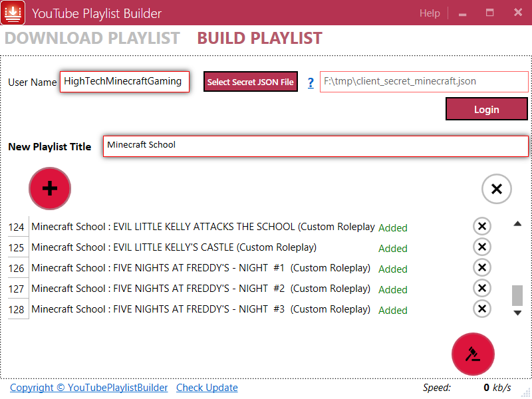Viewport: 532px width, 399px height.
Task: Switch to the Build Playlist tab
Action: point(259,38)
